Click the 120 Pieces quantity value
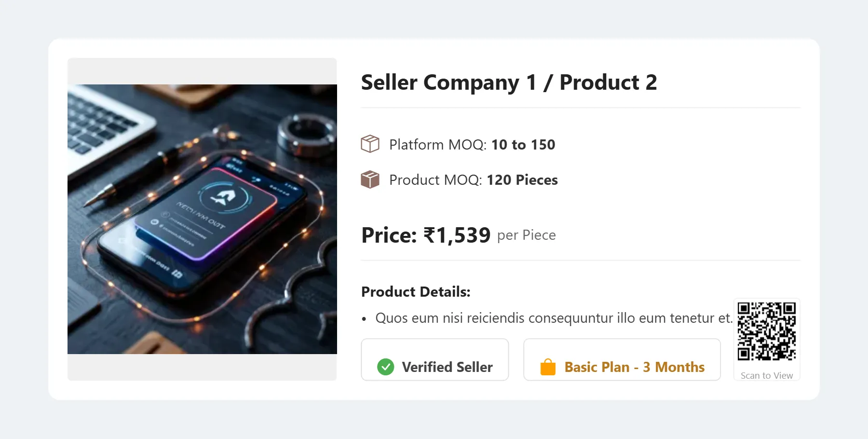The image size is (868, 439). [522, 180]
